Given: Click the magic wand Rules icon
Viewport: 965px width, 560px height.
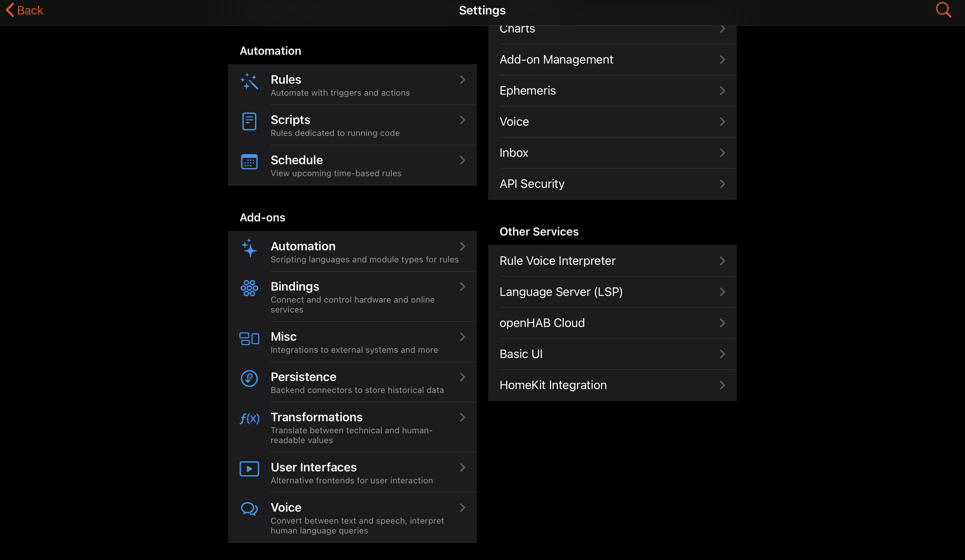Looking at the screenshot, I should [249, 82].
